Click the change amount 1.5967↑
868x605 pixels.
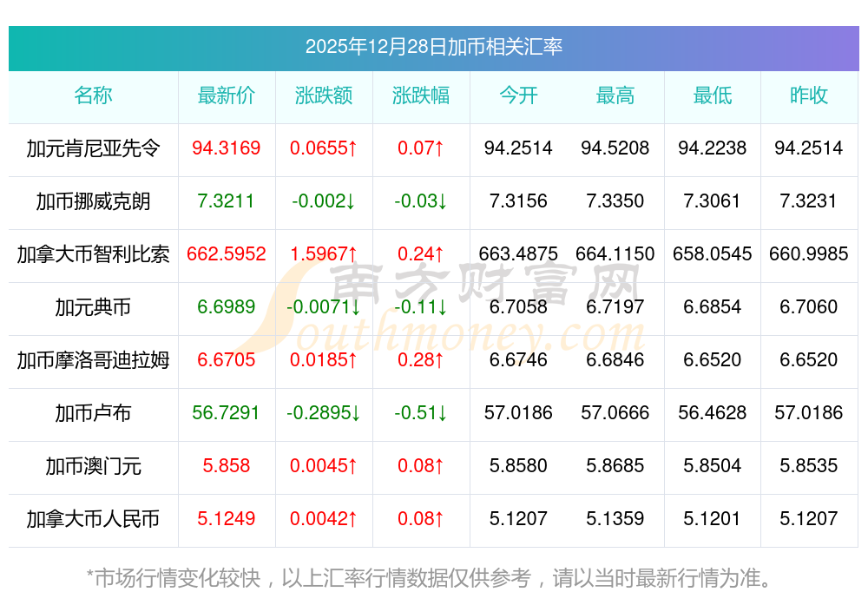point(323,254)
